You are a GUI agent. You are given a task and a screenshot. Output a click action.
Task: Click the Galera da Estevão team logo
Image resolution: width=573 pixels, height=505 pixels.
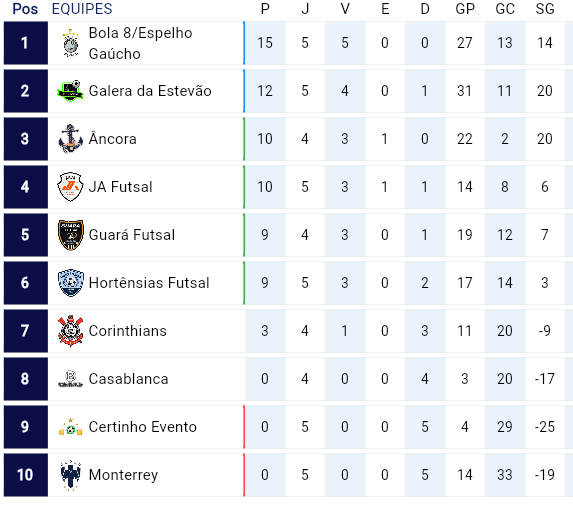pos(71,91)
